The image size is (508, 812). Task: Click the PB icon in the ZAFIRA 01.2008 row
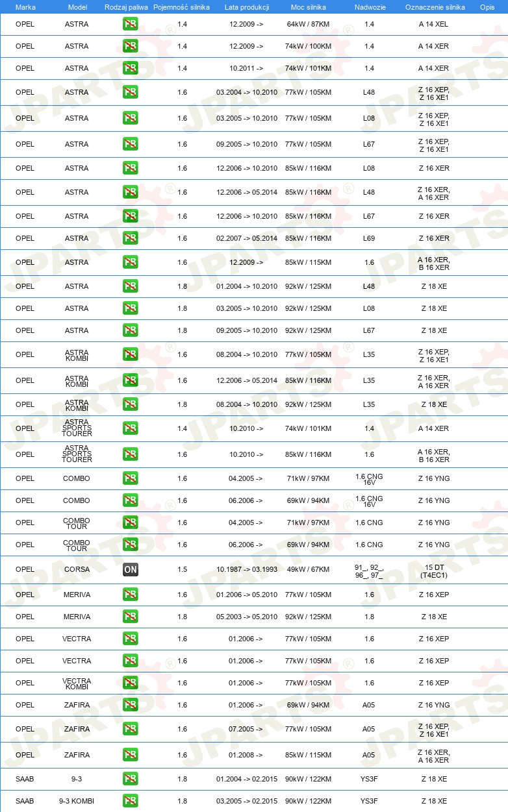coord(131,755)
